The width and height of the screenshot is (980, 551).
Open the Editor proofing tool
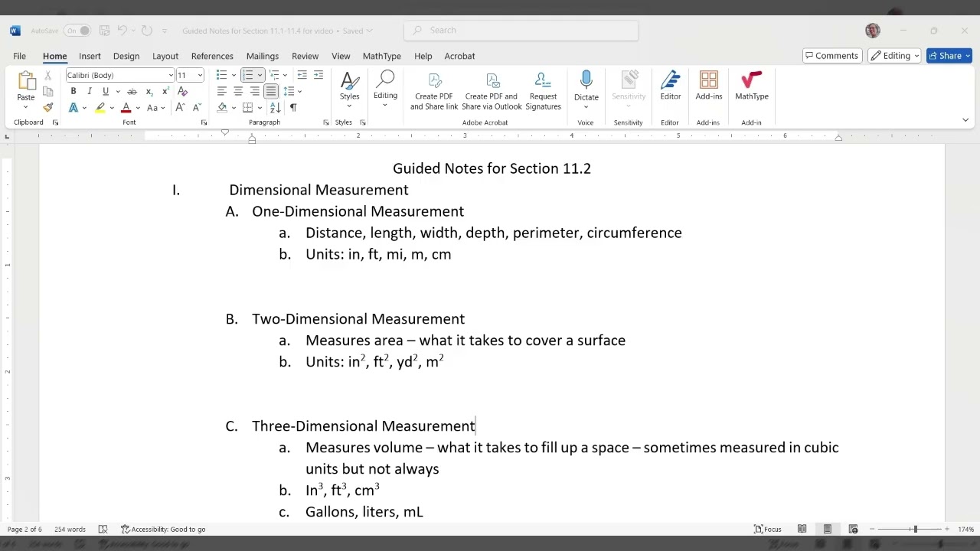pyautogui.click(x=671, y=86)
